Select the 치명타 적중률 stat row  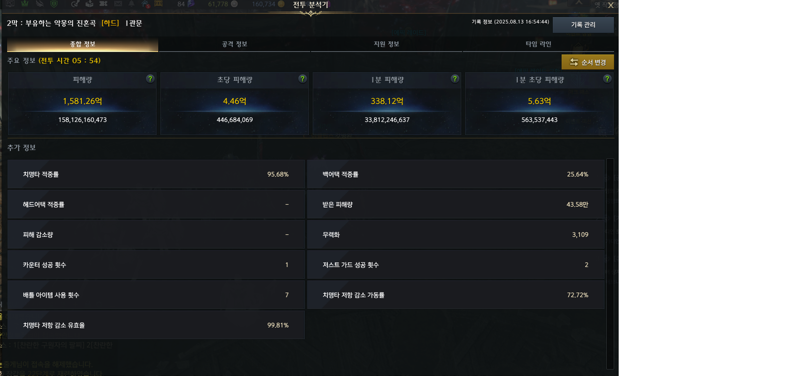pyautogui.click(x=156, y=174)
